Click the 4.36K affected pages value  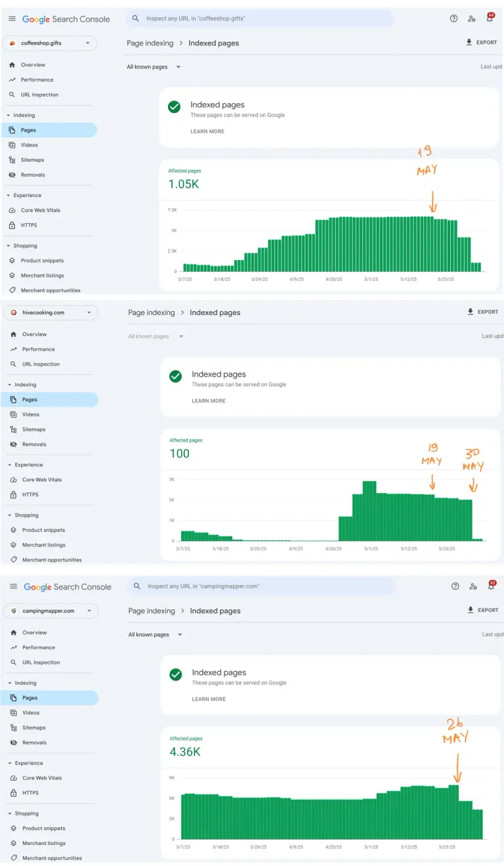click(185, 752)
